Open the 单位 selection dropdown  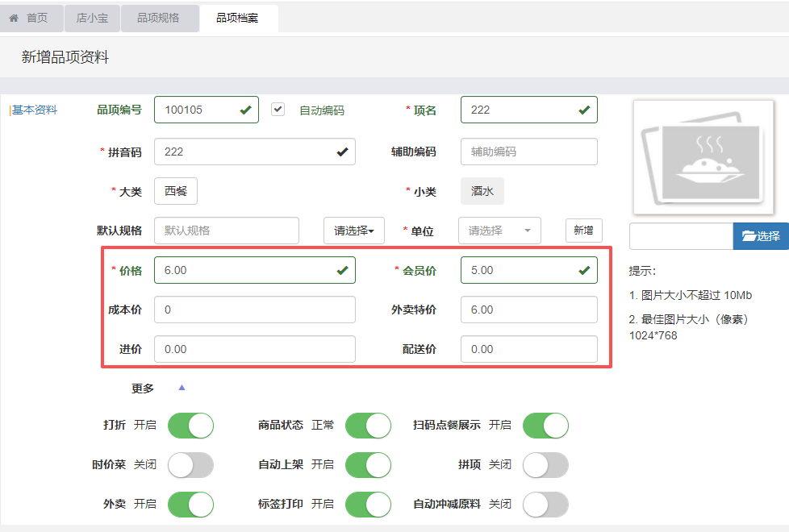pos(499,231)
